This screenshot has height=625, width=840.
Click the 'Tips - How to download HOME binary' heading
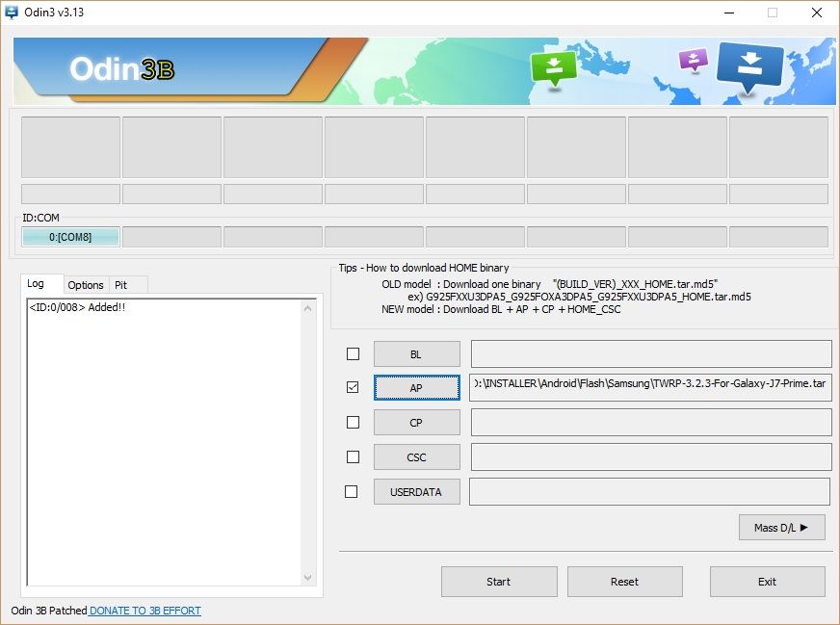click(x=424, y=268)
